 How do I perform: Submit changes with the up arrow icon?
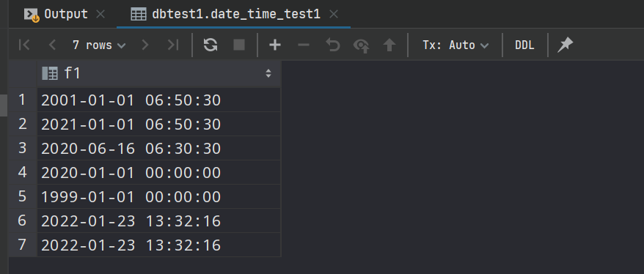(389, 45)
